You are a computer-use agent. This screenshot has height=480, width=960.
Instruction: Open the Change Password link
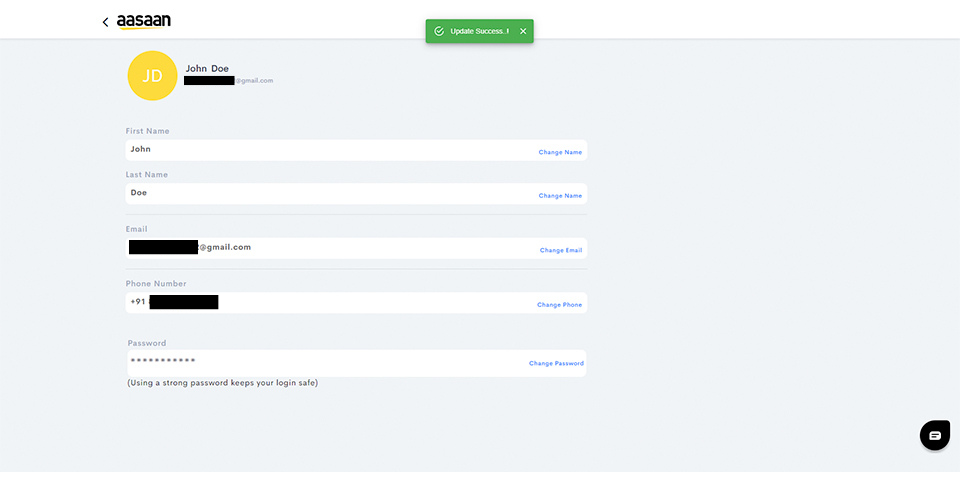pos(556,364)
